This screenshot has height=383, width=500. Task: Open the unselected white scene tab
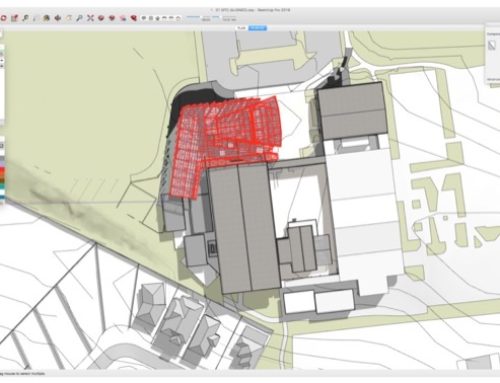click(x=241, y=28)
